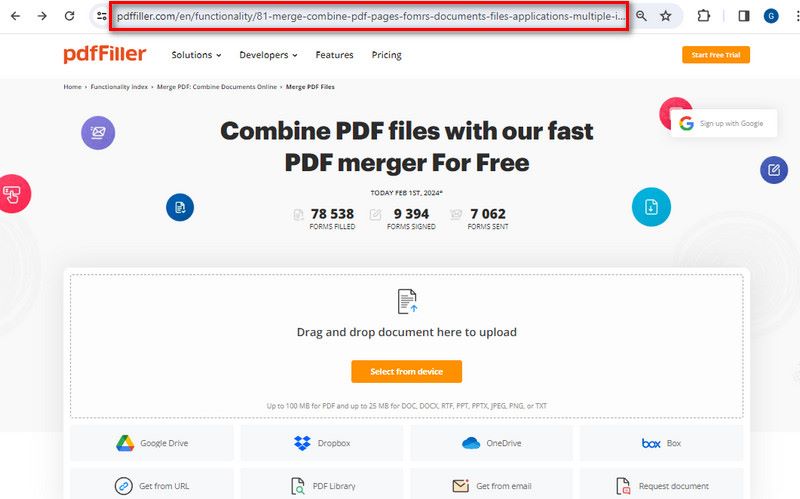
Task: Select Get from email option
Action: (491, 486)
